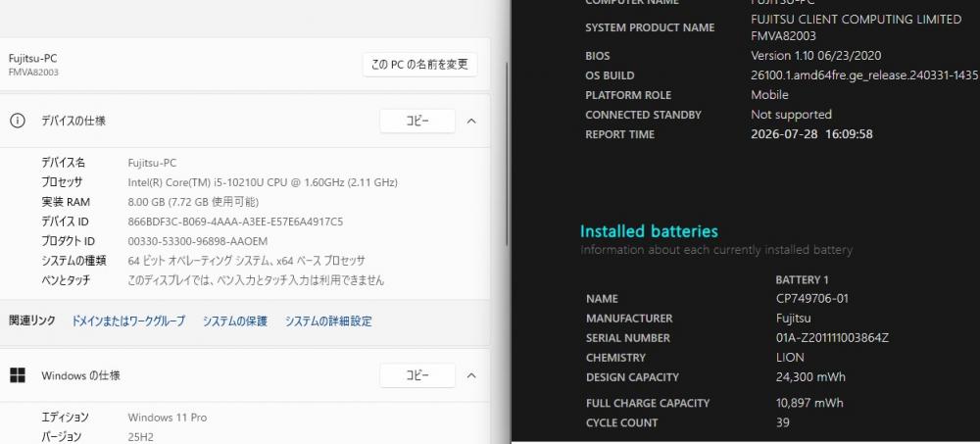Copy the device specifications

[416, 121]
